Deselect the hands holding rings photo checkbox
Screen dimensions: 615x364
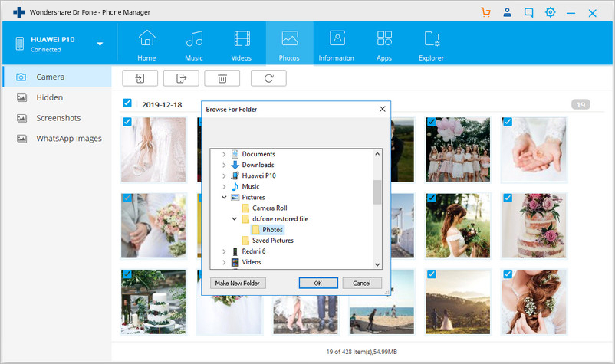[507, 122]
